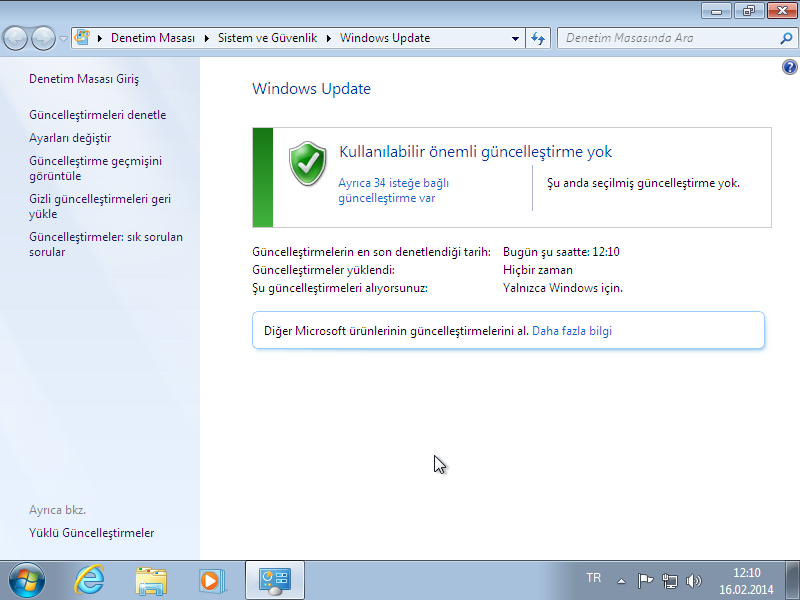This screenshot has height=600, width=800.
Task: Show hidden tray icons arrow
Action: pos(621,580)
